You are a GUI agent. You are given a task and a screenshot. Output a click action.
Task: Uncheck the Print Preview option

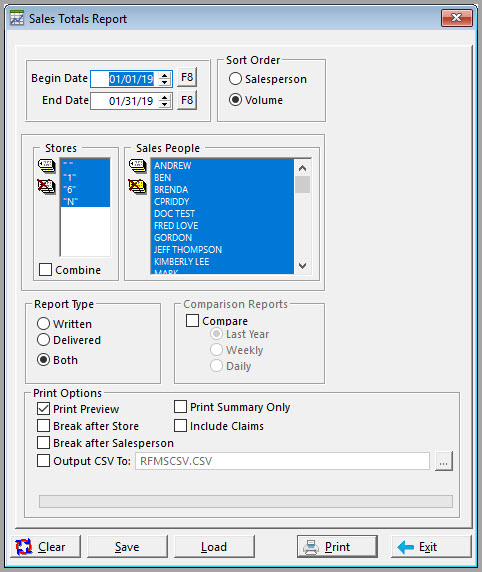coord(43,409)
